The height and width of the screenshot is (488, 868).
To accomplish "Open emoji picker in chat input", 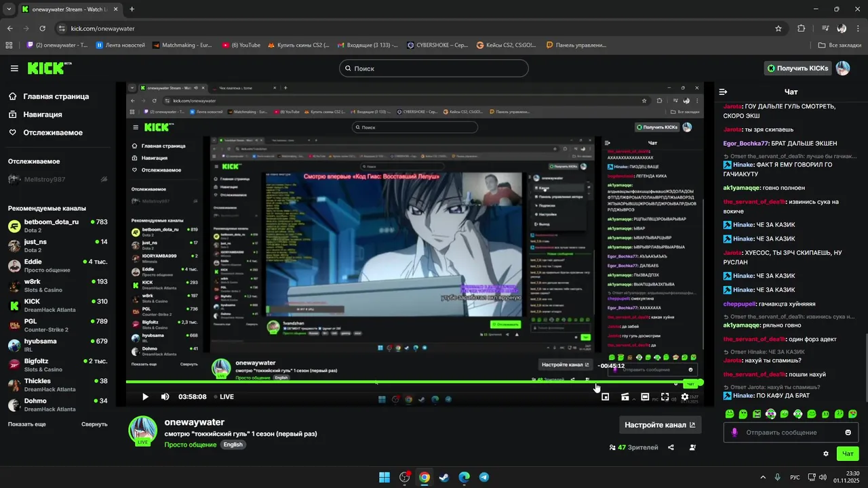I will click(x=848, y=432).
